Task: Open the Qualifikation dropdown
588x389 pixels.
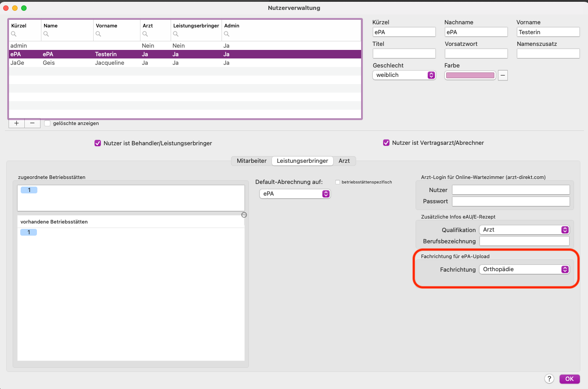Action: click(x=524, y=230)
